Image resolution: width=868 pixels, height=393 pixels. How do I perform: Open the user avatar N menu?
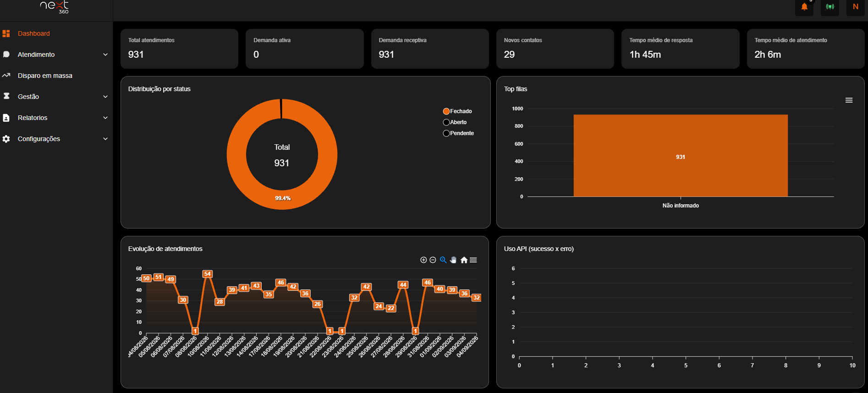855,7
